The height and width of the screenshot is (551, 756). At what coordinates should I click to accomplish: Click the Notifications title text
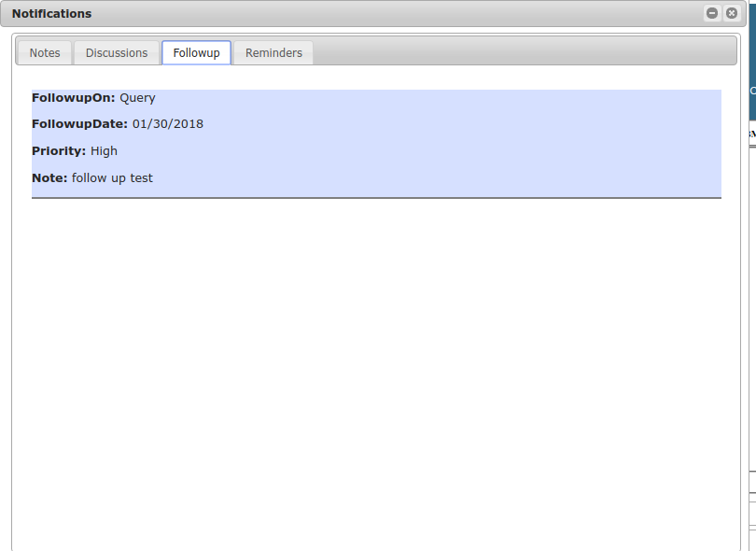(x=51, y=14)
